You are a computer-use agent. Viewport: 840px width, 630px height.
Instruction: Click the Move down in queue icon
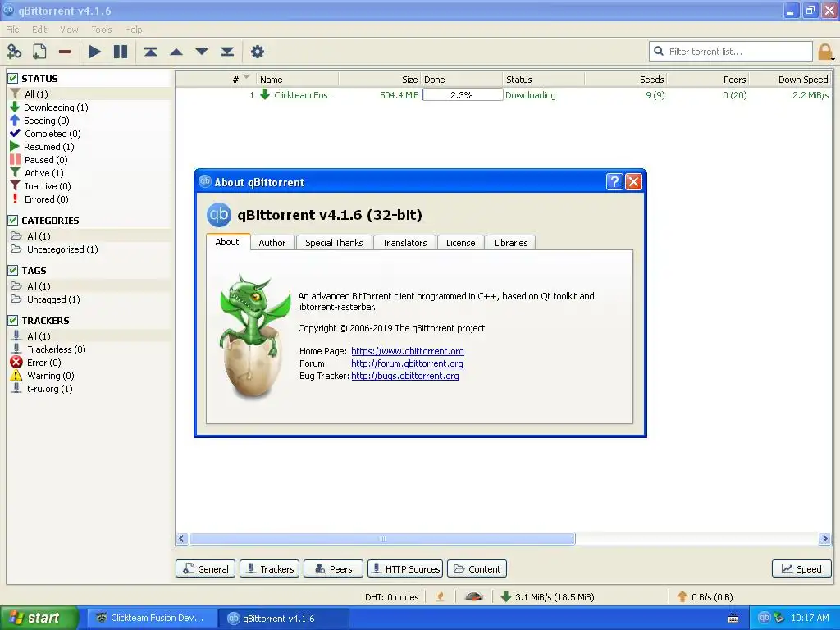202,52
